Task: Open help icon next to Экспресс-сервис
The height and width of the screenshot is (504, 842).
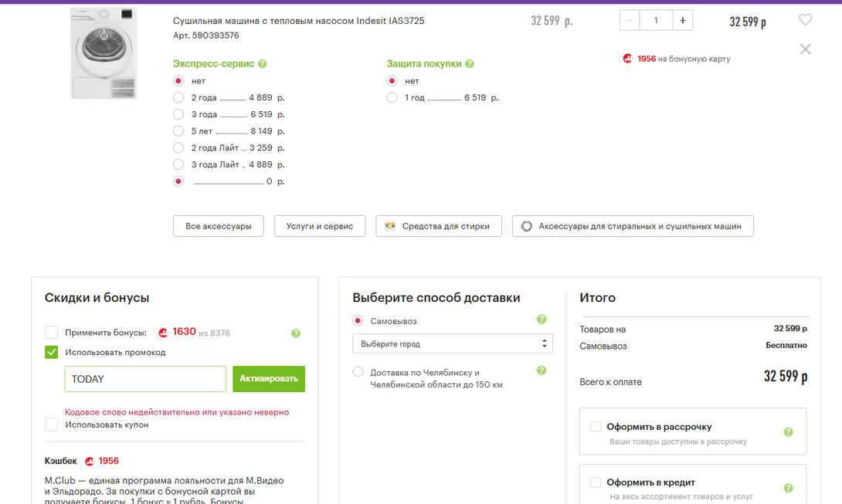Action: [x=263, y=64]
